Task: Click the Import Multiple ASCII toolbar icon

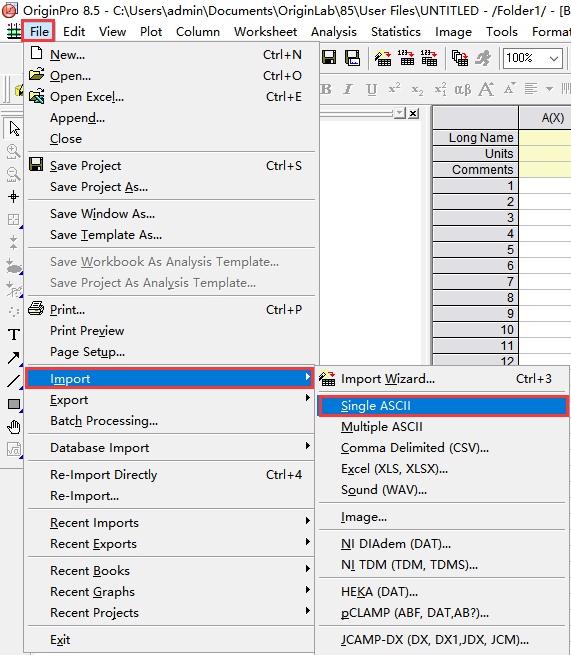Action: click(x=429, y=58)
